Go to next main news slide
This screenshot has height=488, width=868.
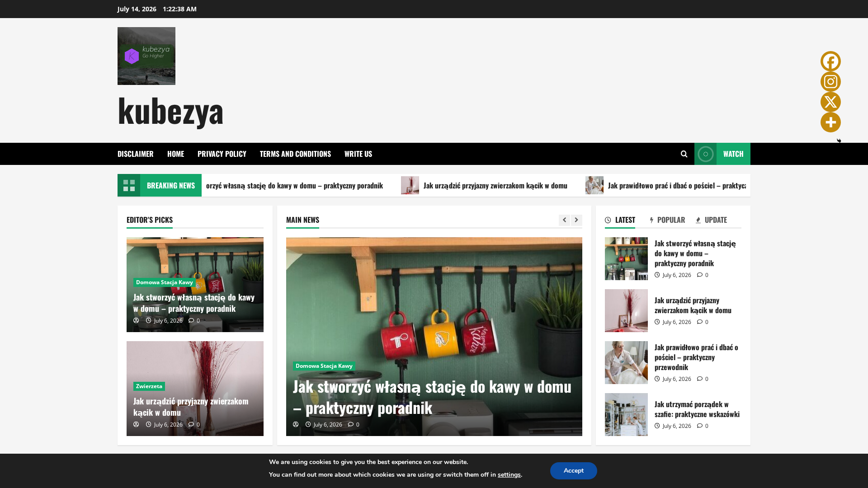click(x=576, y=220)
